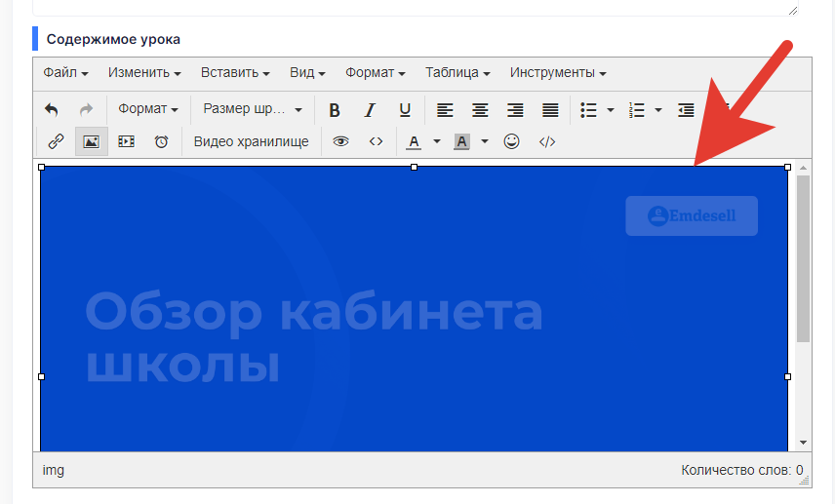Apply text color A icon
Image resolution: width=835 pixels, height=504 pixels.
(414, 141)
